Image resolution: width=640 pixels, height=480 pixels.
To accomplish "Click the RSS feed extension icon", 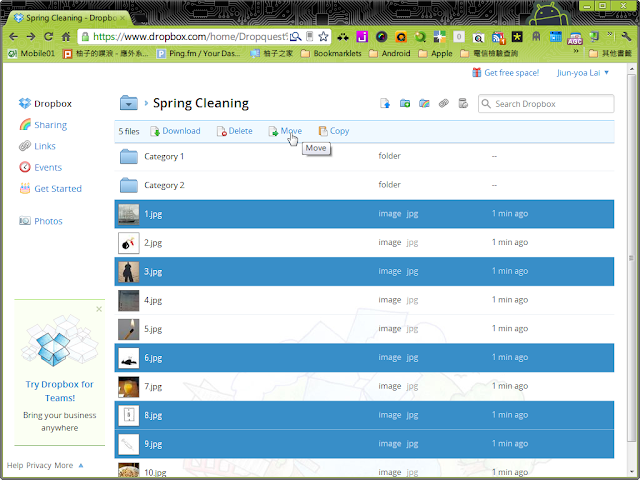I will click(x=498, y=37).
